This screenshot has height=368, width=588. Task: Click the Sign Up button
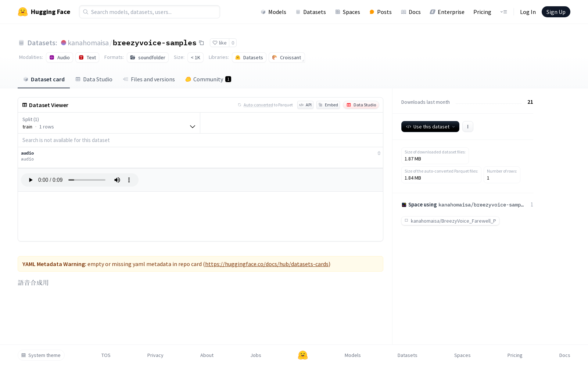pos(556,12)
